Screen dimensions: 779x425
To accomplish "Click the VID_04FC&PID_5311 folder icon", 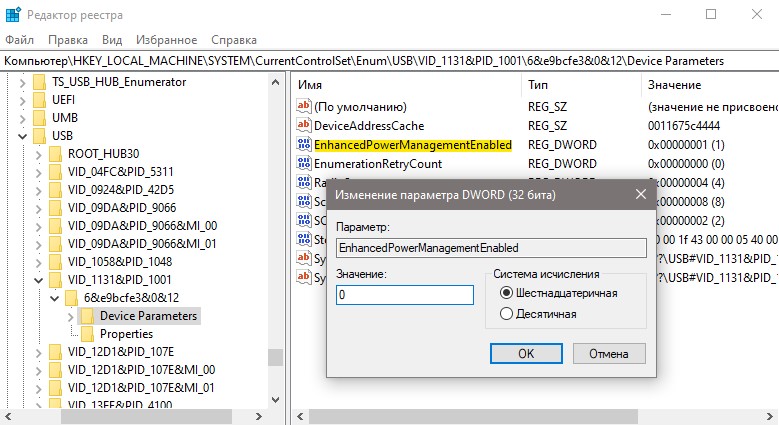I will pyautogui.click(x=55, y=172).
